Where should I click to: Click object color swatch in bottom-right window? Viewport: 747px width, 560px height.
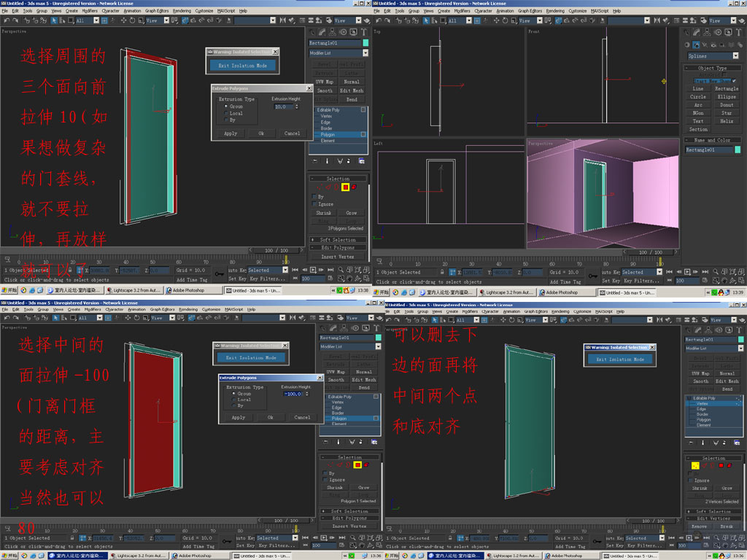point(741,340)
